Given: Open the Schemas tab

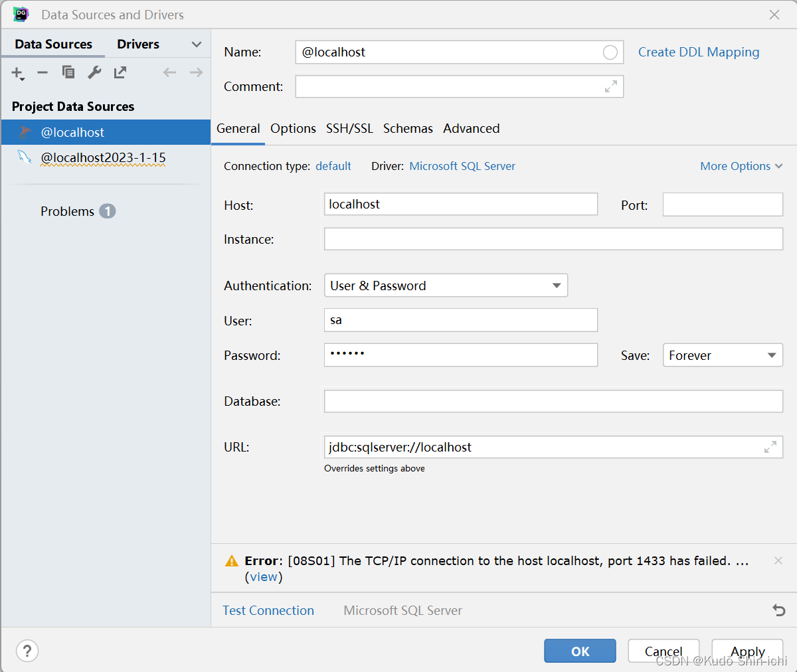Looking at the screenshot, I should 408,129.
